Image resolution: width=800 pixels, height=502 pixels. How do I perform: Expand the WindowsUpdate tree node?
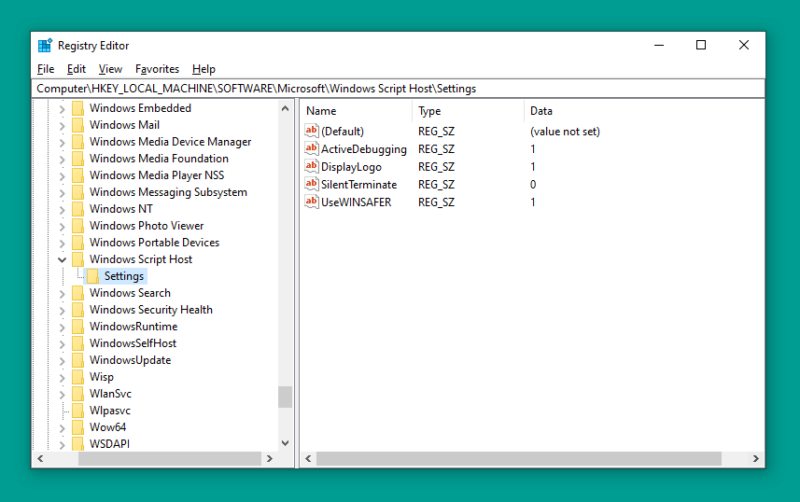pos(62,361)
